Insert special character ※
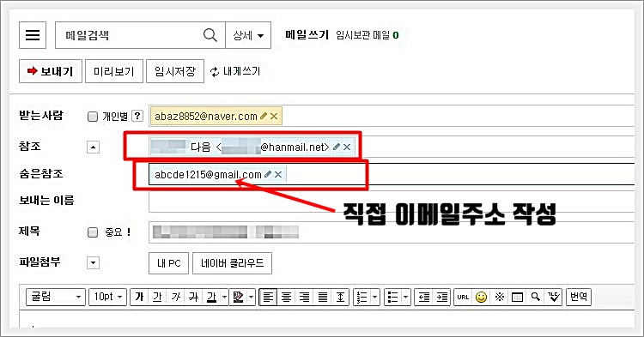The width and height of the screenshot is (644, 337). [499, 297]
